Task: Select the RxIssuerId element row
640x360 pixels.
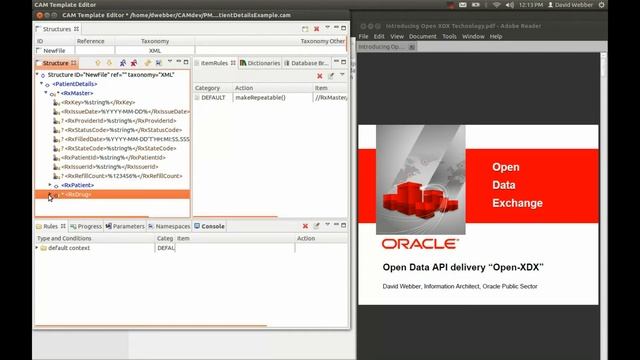Action: 106,167
